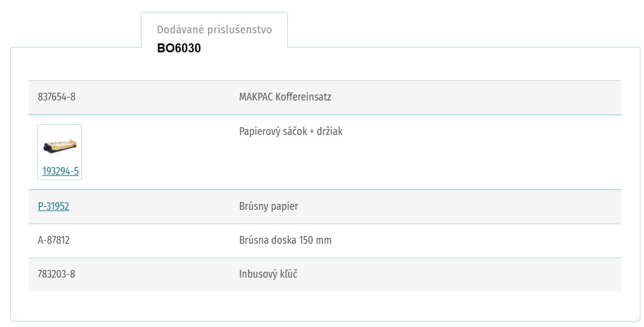View the paper dust bag thumbnail image
This screenshot has width=644, height=327.
60,146
